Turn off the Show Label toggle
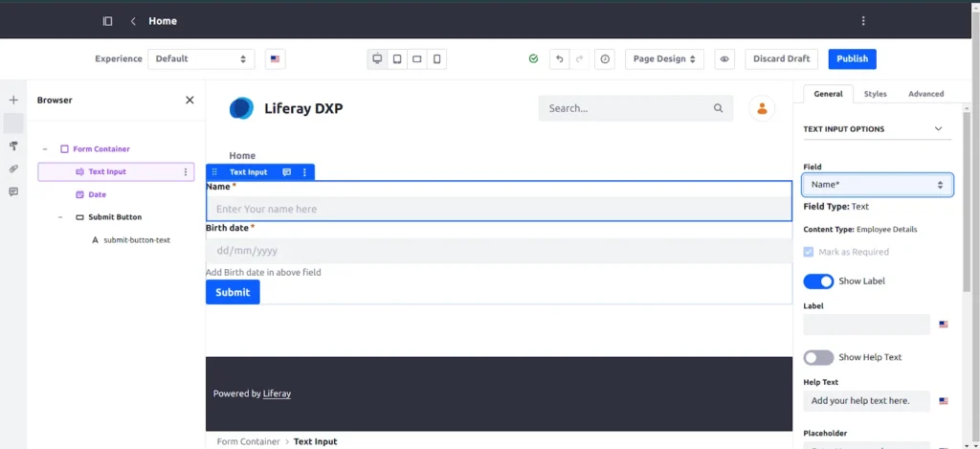The width and height of the screenshot is (980, 449). 818,281
